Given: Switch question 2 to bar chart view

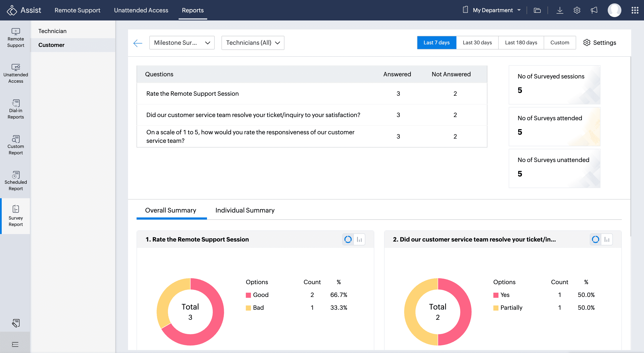Looking at the screenshot, I should [607, 239].
